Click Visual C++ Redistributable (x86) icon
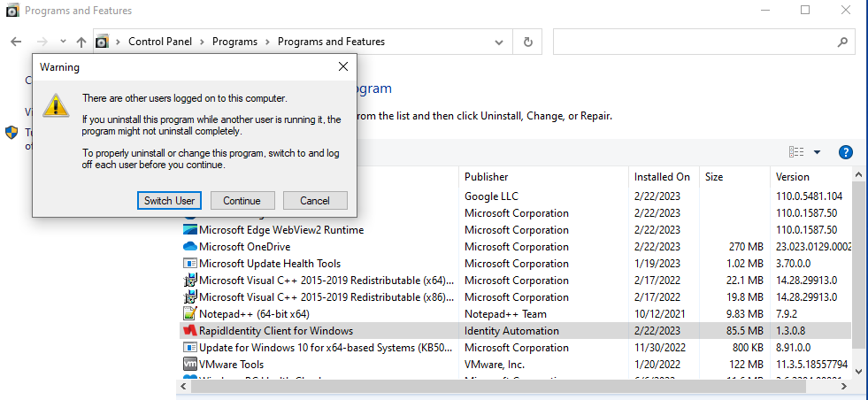The image size is (868, 400). (190, 297)
